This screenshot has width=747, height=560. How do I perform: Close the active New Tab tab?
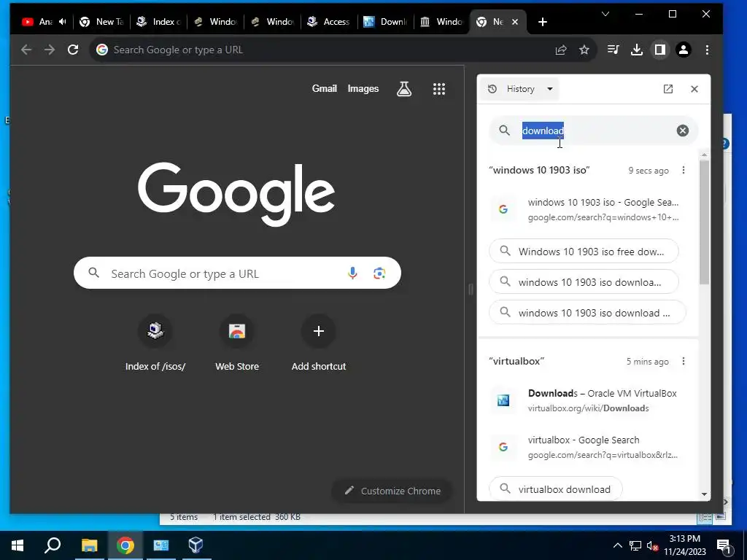pos(515,22)
